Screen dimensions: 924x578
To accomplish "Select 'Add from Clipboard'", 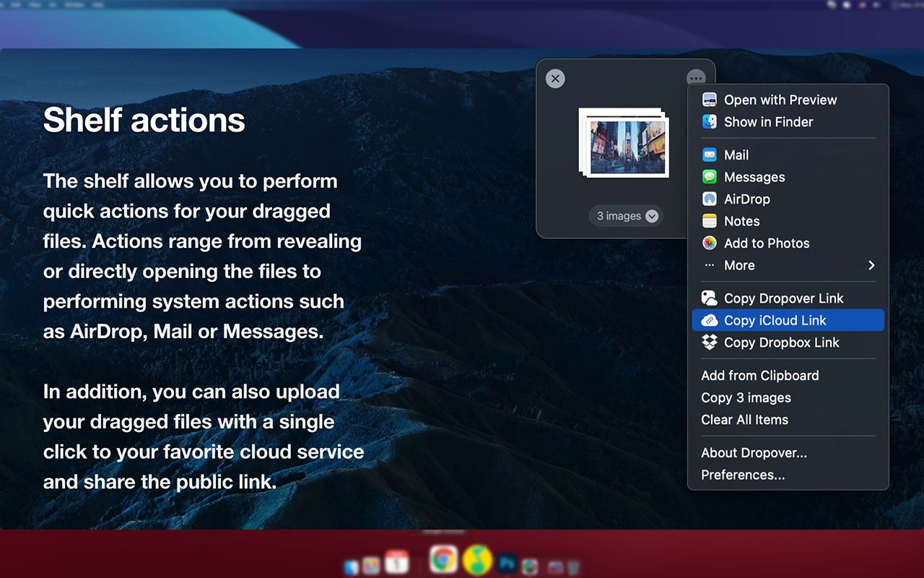I will [x=788, y=375].
